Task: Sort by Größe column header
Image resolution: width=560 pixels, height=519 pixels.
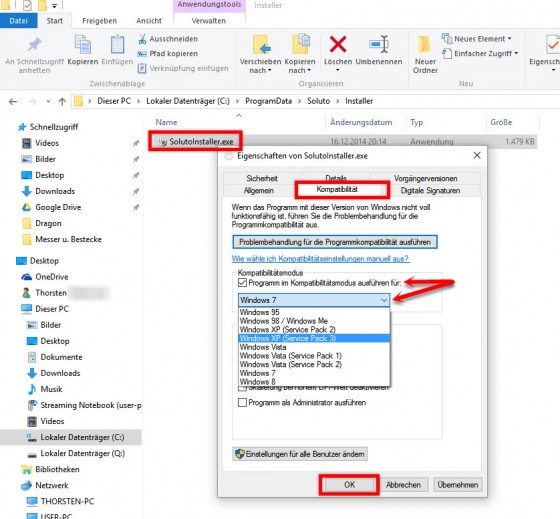Action: point(501,122)
